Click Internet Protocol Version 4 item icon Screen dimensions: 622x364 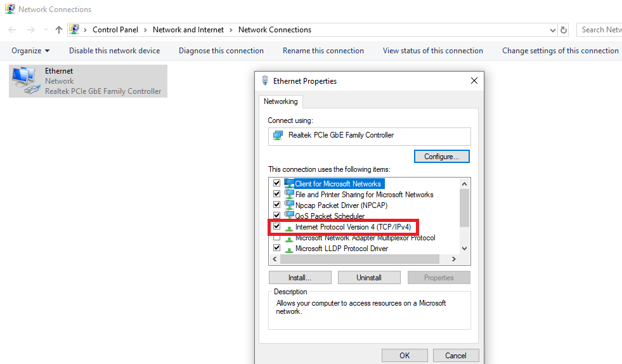click(289, 228)
